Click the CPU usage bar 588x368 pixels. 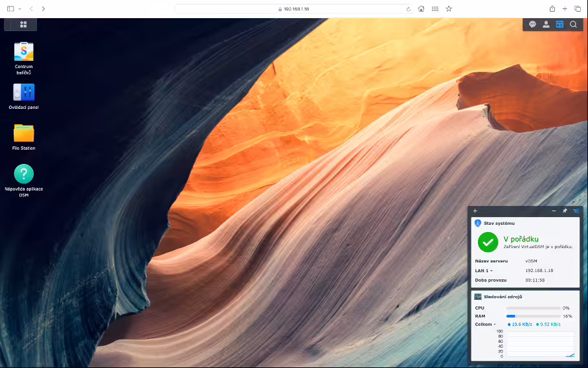(x=533, y=308)
